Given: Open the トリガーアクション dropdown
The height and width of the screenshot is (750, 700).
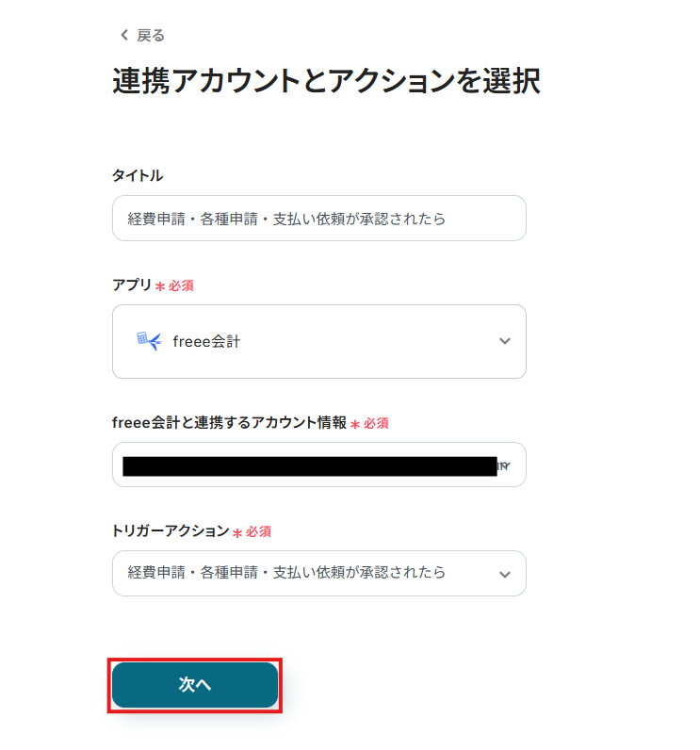Looking at the screenshot, I should coord(301,573).
